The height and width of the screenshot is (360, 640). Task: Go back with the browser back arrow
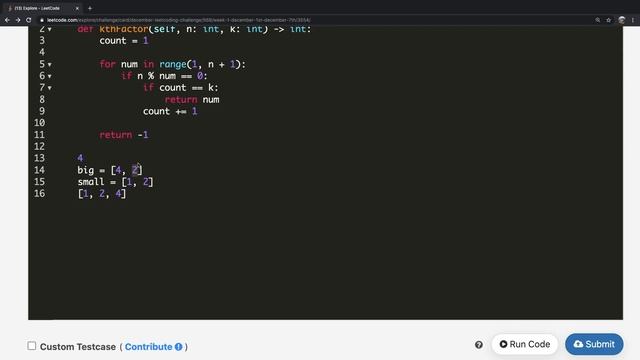point(7,20)
